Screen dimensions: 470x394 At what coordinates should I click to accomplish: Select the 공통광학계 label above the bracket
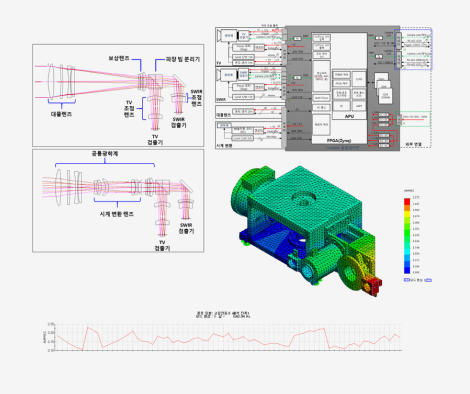click(x=105, y=154)
